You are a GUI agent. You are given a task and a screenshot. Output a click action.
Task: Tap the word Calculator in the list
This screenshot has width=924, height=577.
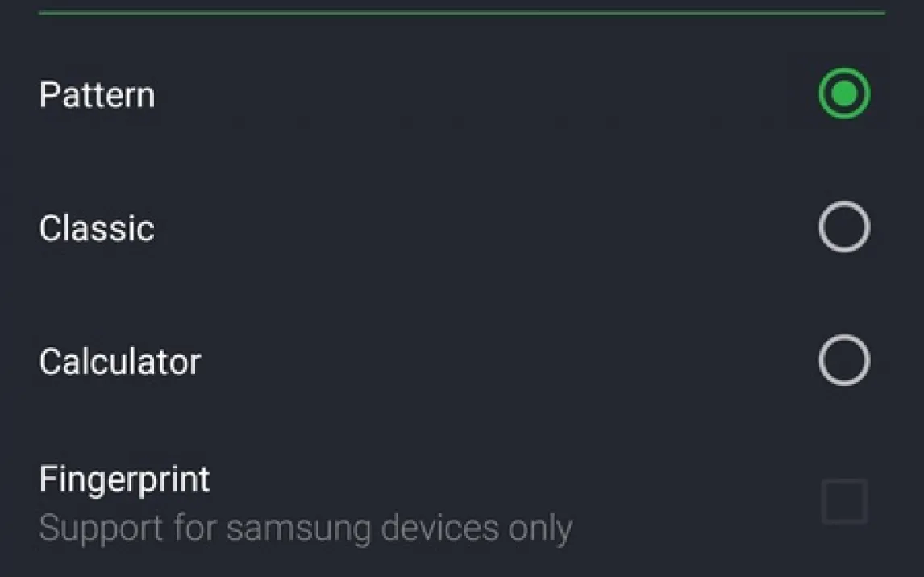point(119,361)
